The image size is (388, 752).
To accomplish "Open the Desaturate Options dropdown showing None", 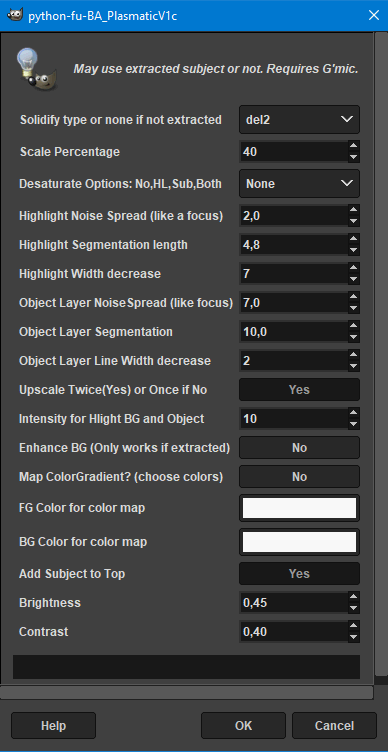I will pyautogui.click(x=299, y=184).
